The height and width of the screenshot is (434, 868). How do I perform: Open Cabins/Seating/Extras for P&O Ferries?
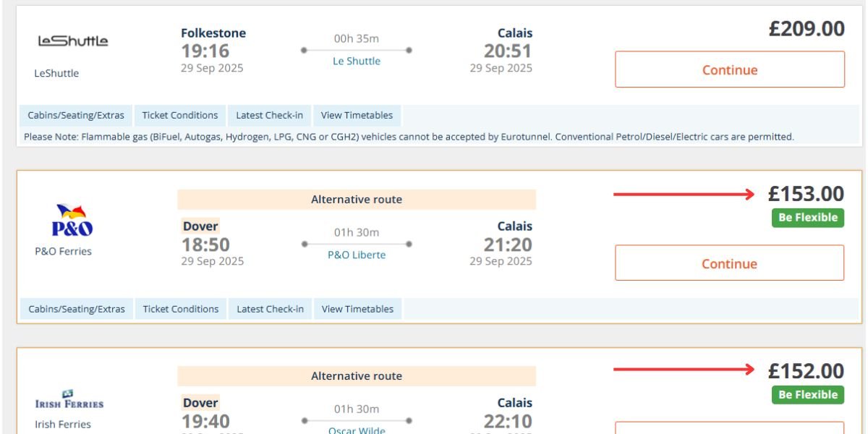pos(76,310)
